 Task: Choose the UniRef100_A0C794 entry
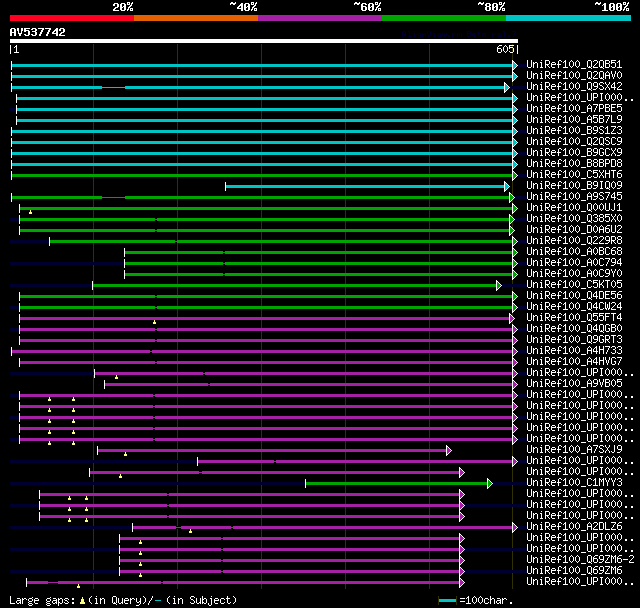[x=574, y=263]
